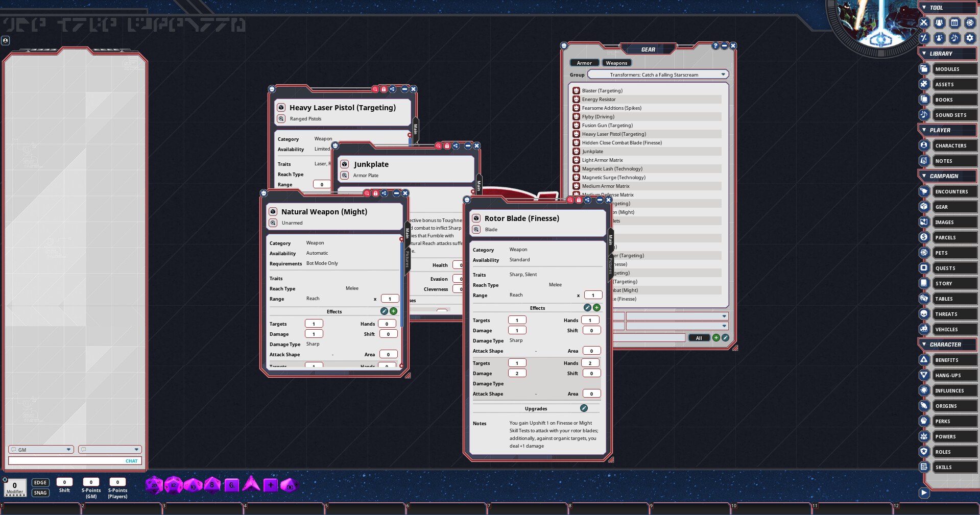Click green add button in Rotor Blade Effects
Viewport: 980px width, 515px height.
[596, 308]
